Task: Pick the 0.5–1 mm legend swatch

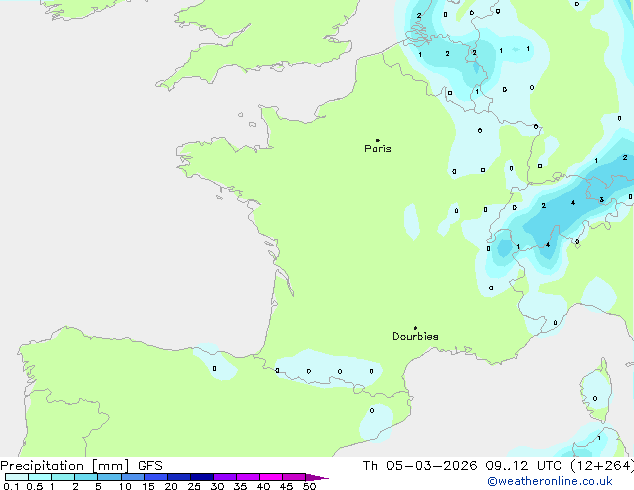Action: point(40,477)
